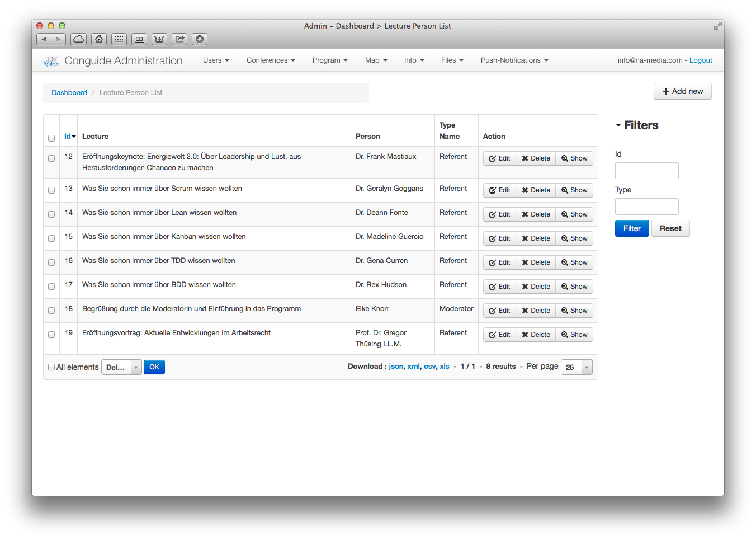Image resolution: width=756 pixels, height=540 pixels.
Task: Open the Conferences dropdown menu
Action: tap(271, 60)
